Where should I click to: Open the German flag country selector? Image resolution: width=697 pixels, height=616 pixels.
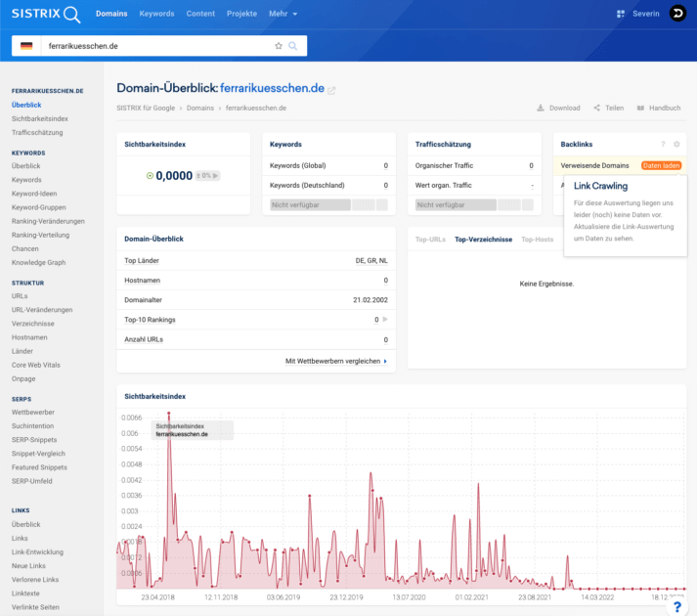(26, 46)
